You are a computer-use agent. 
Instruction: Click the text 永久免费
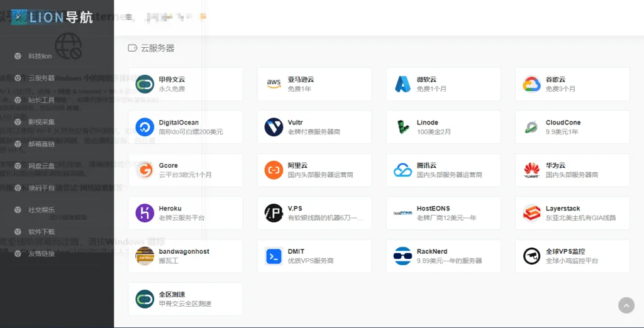pyautogui.click(x=172, y=89)
